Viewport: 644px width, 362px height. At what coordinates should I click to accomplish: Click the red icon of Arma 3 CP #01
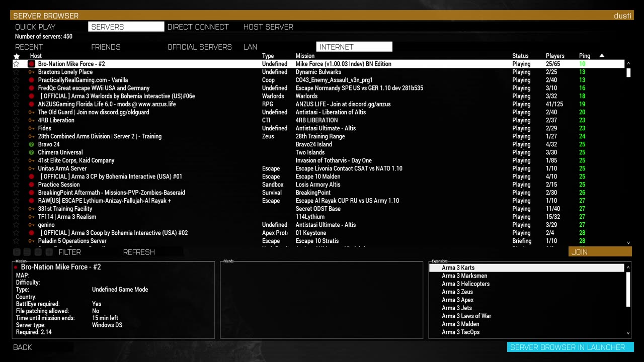coord(31,176)
